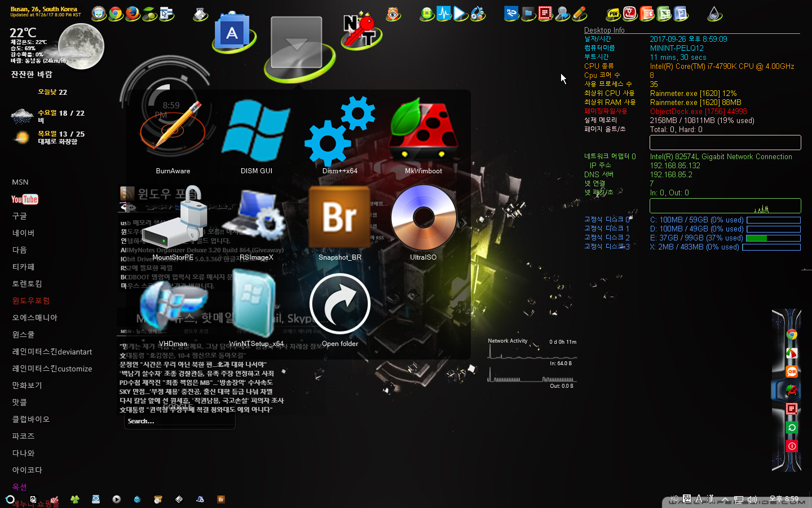Click the network tray icon
The image size is (812, 508).
[738, 499]
